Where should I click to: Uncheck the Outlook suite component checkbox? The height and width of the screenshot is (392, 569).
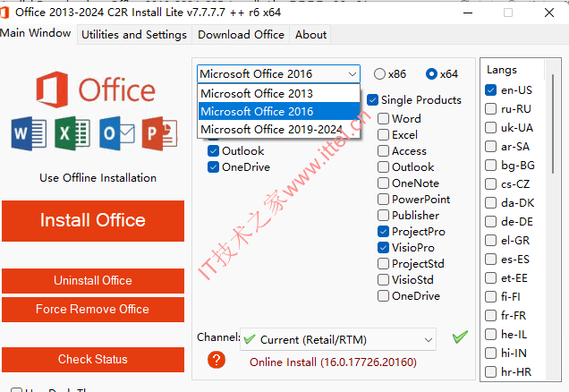click(x=213, y=151)
